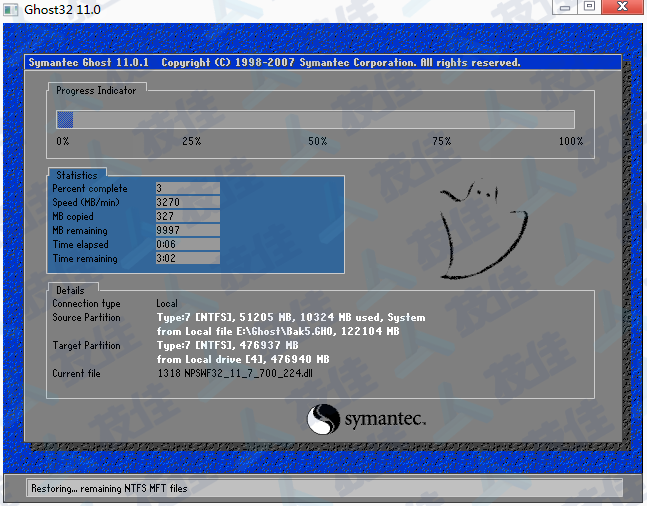Click the MB copied value 327
The height and width of the screenshot is (506, 647).
point(188,216)
